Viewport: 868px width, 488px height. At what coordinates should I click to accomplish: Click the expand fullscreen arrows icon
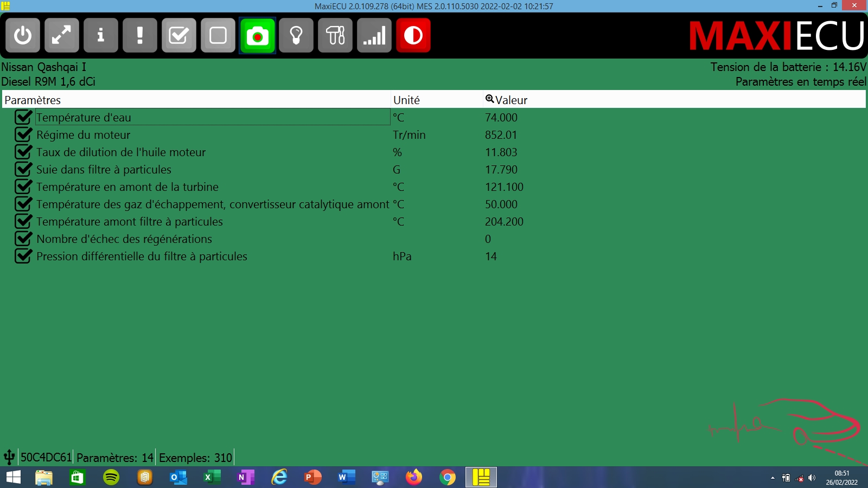62,35
